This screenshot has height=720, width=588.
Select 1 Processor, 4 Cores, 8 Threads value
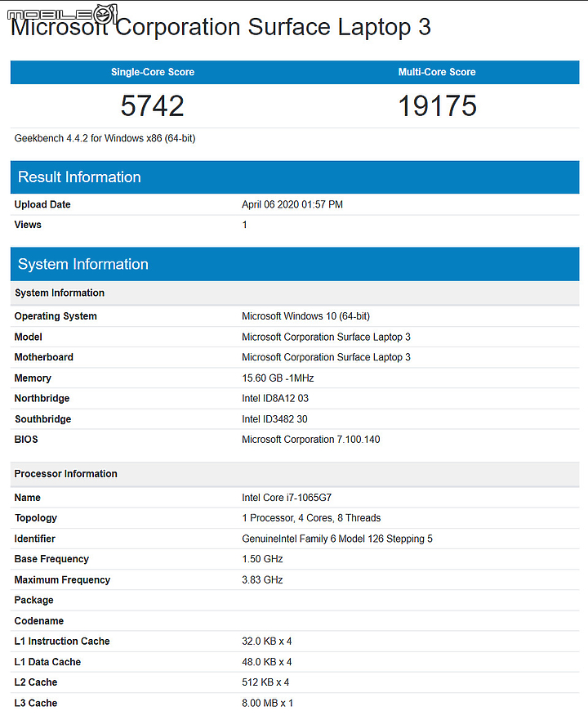pyautogui.click(x=311, y=518)
